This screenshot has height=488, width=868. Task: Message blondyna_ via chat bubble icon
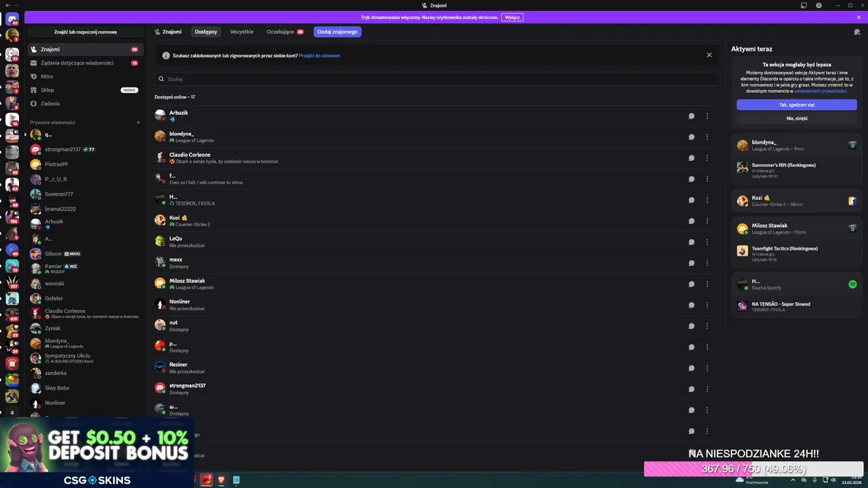click(692, 137)
